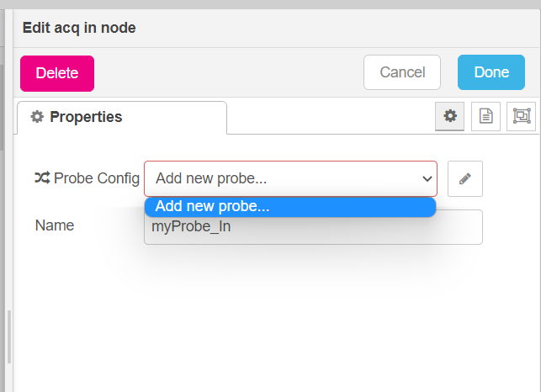Click the shuffle icon beside Probe Config

tap(42, 178)
